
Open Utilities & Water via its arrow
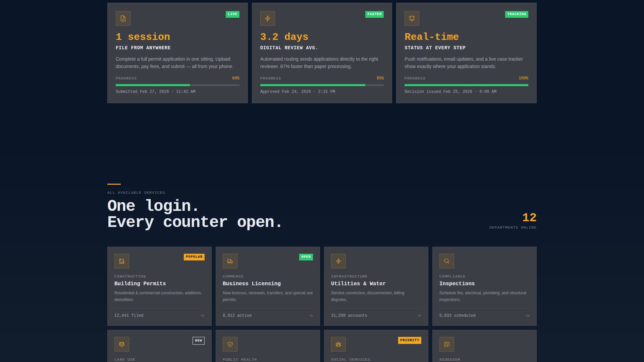pos(419,316)
